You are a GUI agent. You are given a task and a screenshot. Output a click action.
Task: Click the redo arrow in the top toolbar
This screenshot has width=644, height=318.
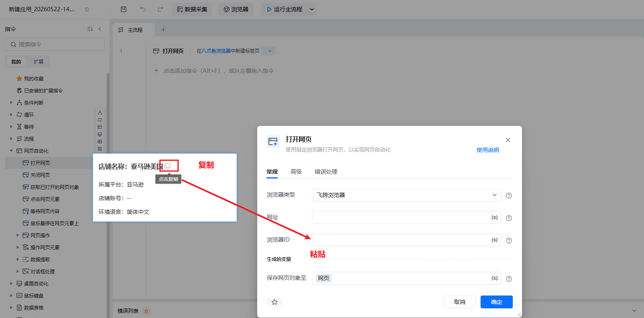[160, 9]
